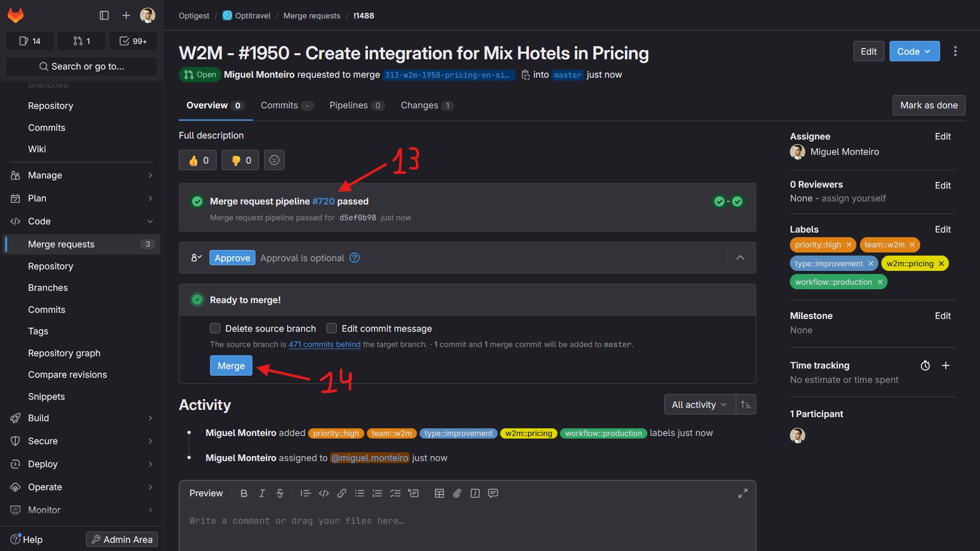Switch comment editor to full screen
The width and height of the screenshot is (980, 551).
pyautogui.click(x=742, y=493)
